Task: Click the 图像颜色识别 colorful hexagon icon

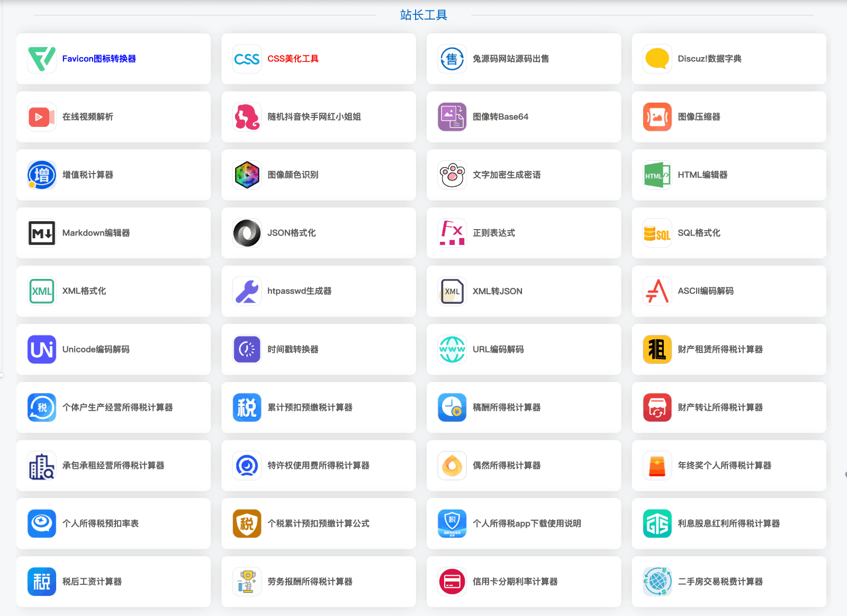Action: tap(247, 175)
